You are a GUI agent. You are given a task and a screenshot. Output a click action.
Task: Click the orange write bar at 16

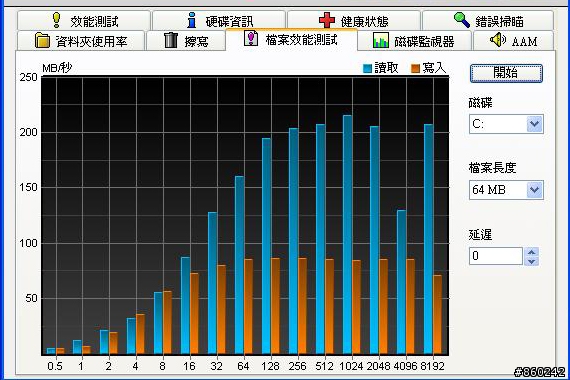(194, 313)
